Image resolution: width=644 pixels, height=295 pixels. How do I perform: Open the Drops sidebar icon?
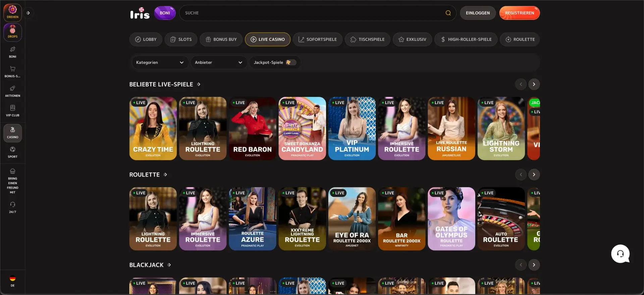point(12,32)
